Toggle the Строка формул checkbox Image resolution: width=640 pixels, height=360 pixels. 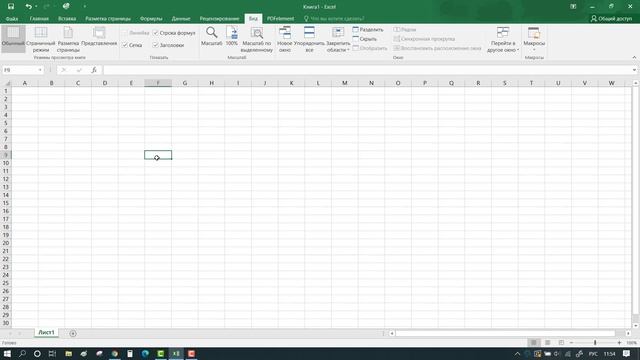coord(156,33)
